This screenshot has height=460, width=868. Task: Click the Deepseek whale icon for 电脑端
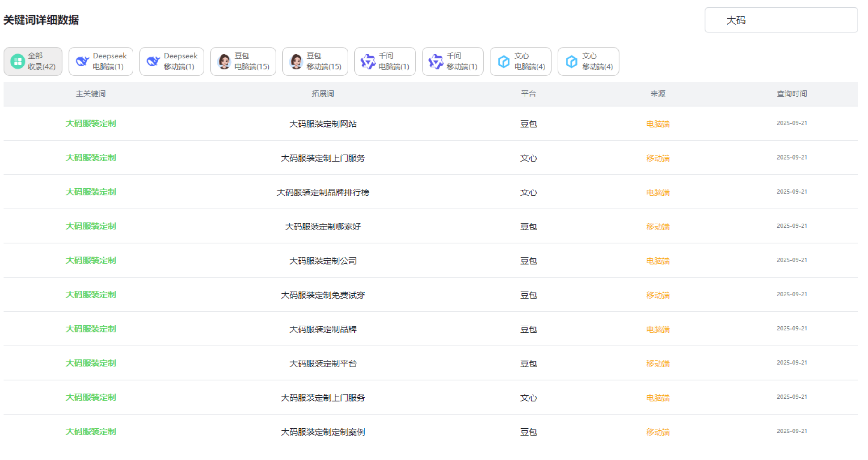click(x=82, y=62)
